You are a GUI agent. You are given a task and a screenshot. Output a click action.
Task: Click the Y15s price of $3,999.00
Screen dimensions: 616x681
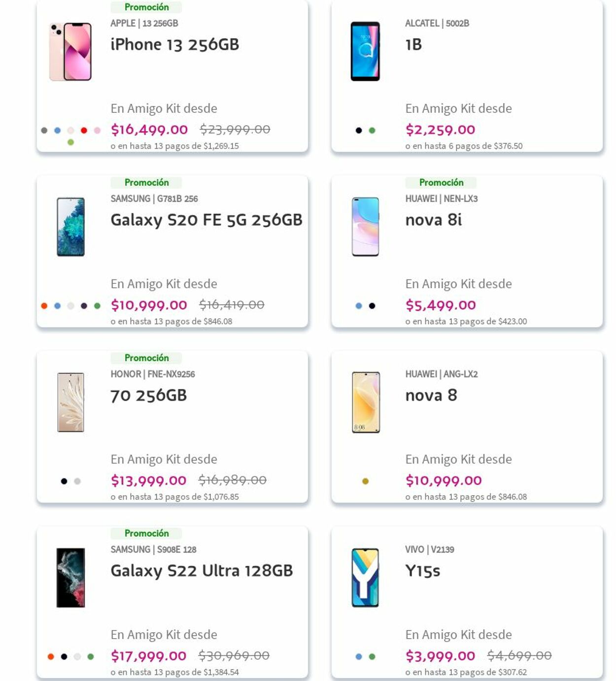(x=440, y=656)
